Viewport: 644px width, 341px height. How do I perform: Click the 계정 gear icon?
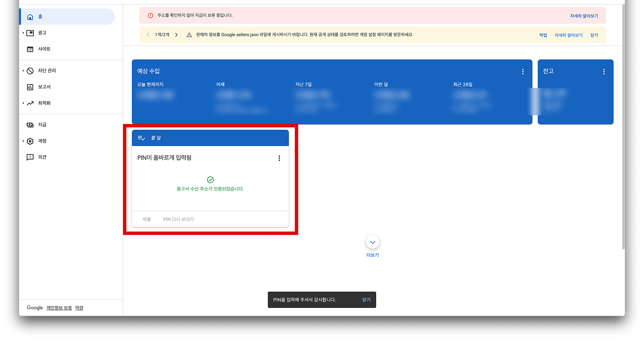pos(30,141)
